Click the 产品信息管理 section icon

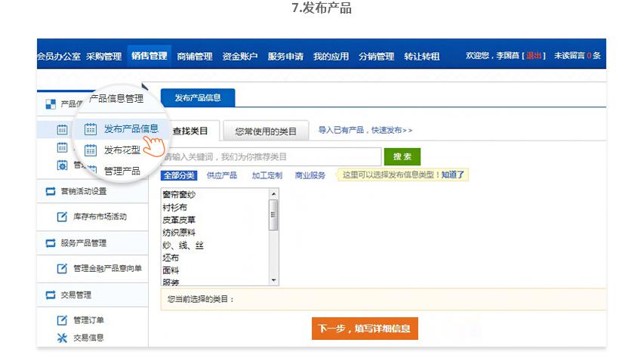[51, 104]
